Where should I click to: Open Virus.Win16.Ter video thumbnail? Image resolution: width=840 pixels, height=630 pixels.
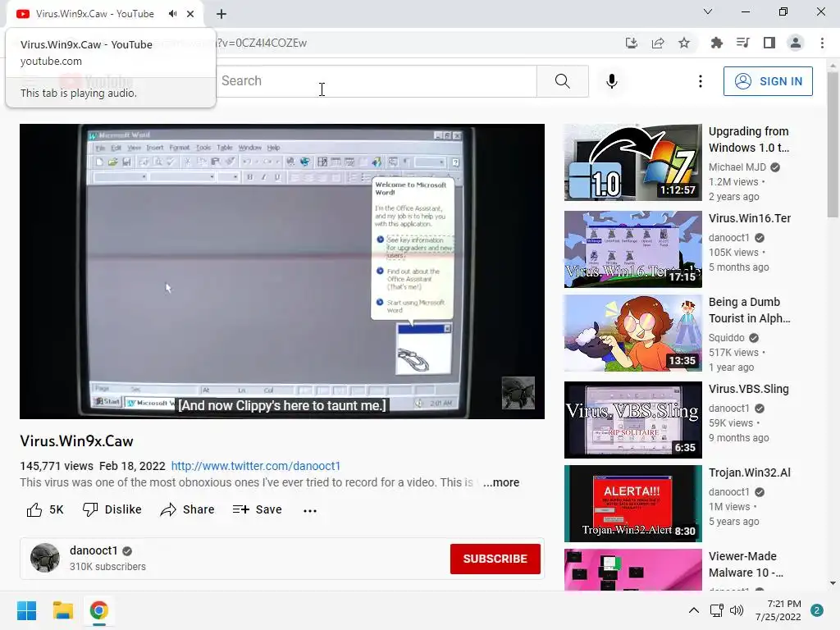click(x=632, y=249)
